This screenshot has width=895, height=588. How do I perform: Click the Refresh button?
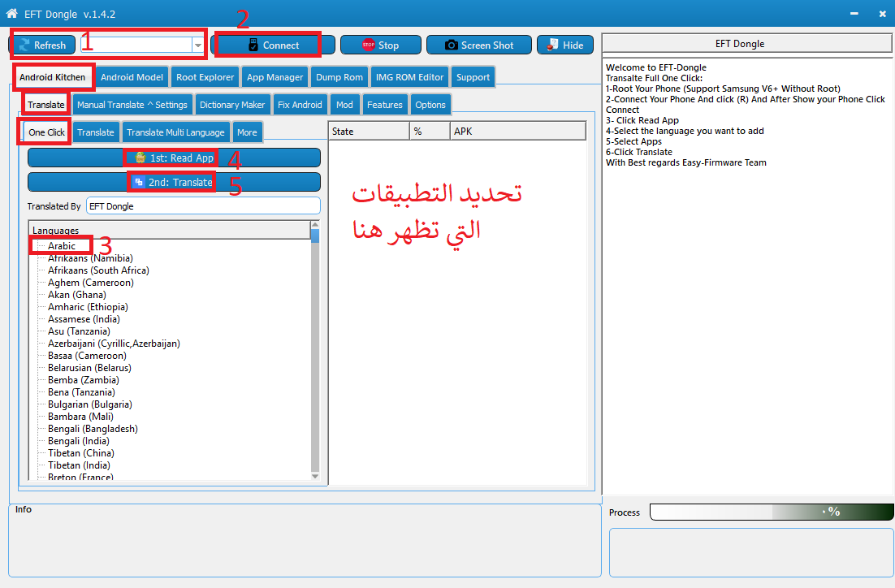point(43,45)
